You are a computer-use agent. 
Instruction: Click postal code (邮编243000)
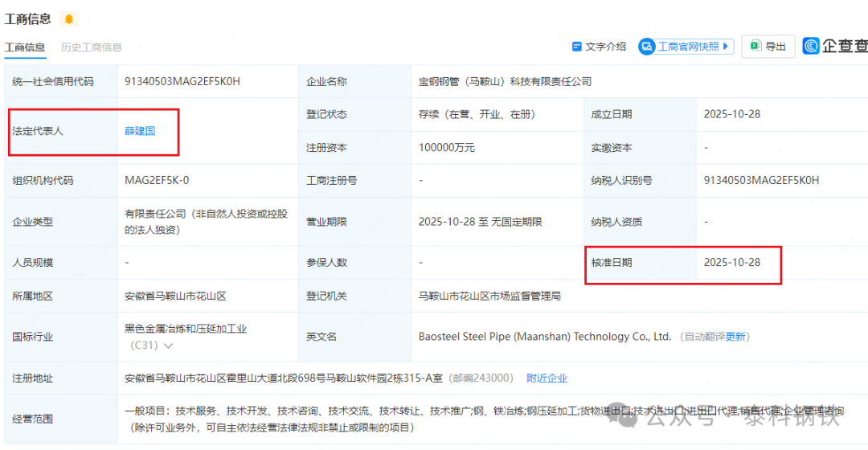481,378
